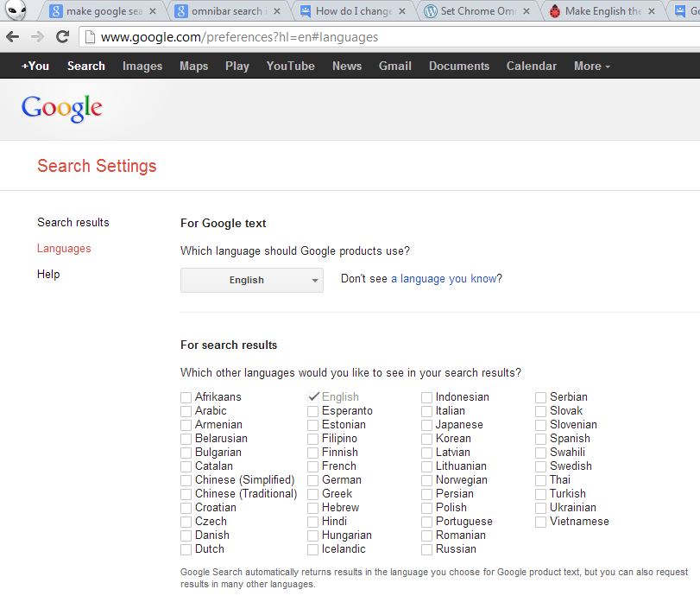Switch to 'How do I change' tab
The image size is (700, 602).
pos(354,11)
